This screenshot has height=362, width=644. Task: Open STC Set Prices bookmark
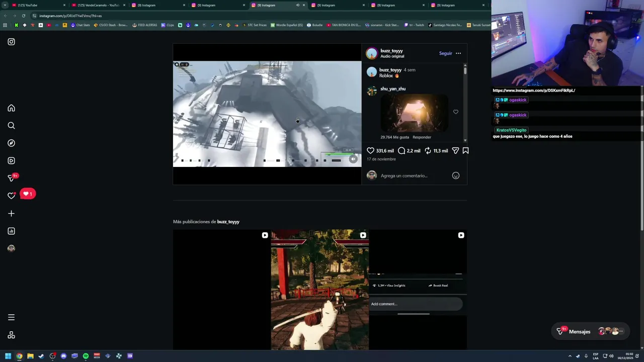coord(255,25)
